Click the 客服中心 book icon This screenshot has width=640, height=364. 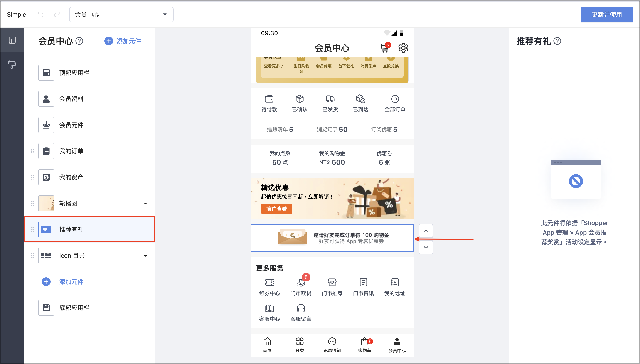coord(270,308)
